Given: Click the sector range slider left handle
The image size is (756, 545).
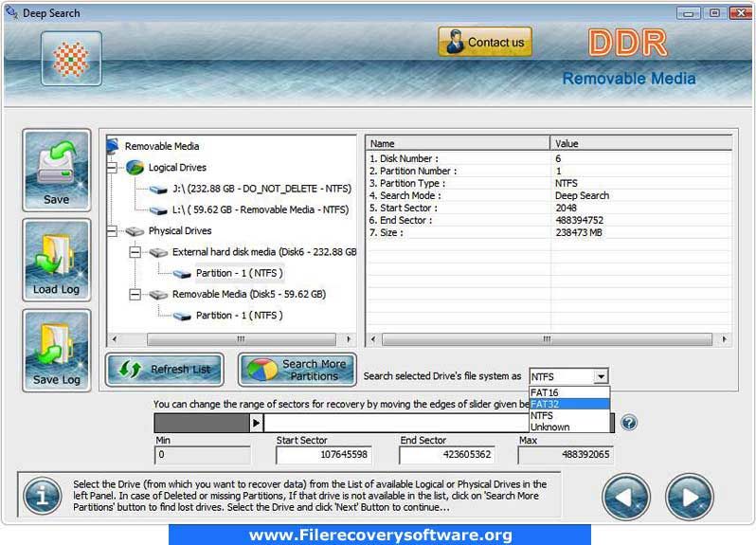Looking at the screenshot, I should tap(257, 423).
